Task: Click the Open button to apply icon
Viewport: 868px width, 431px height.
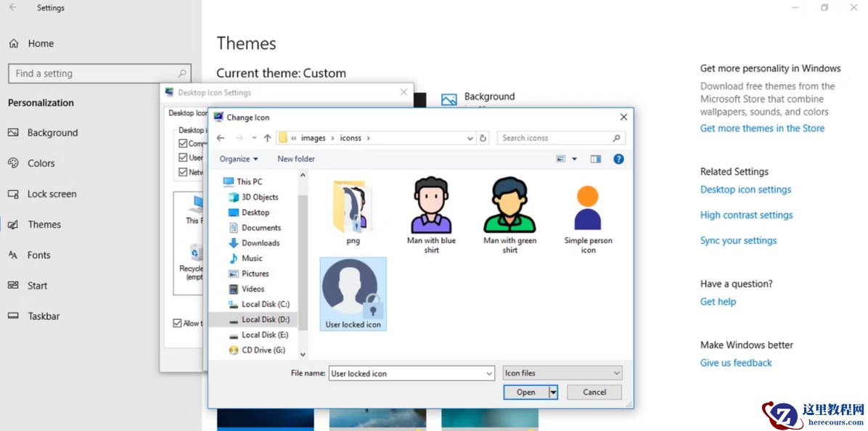Action: [x=525, y=392]
